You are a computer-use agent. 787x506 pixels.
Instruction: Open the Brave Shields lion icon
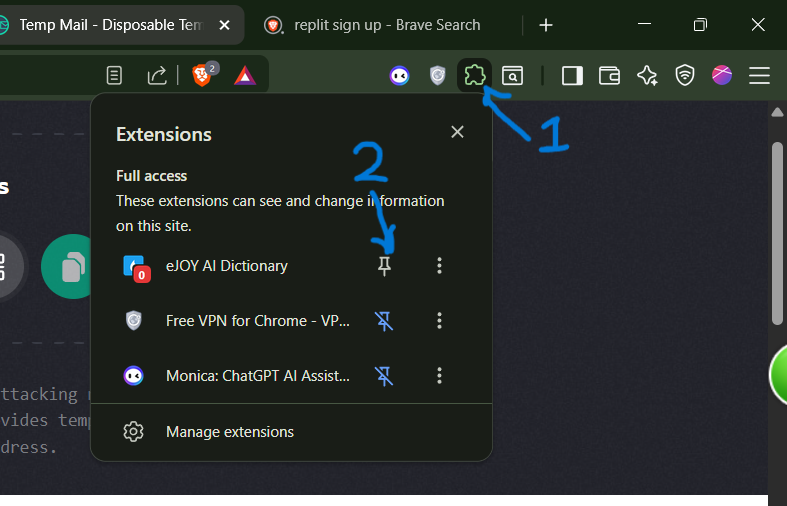[202, 76]
